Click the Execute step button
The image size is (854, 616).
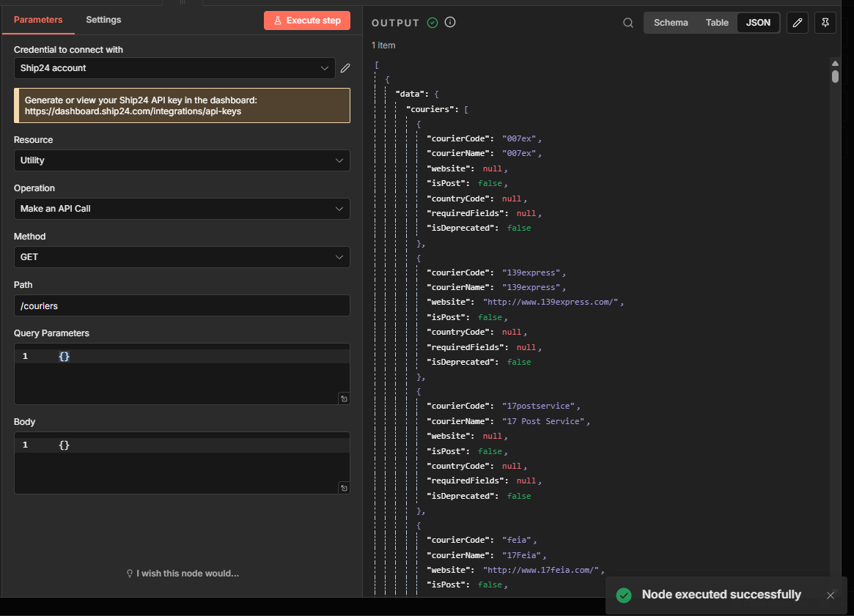(307, 21)
